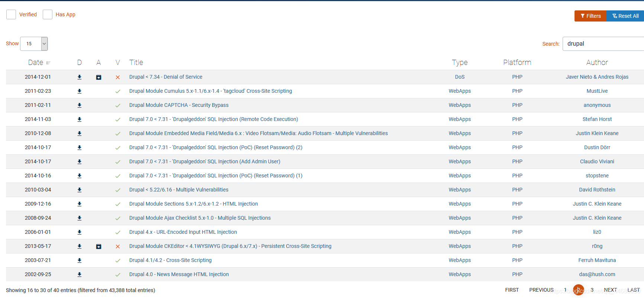This screenshot has width=644, height=298.
Task: Open the Drupal Module CAPTCHA - Security Bypass entry
Action: point(179,105)
